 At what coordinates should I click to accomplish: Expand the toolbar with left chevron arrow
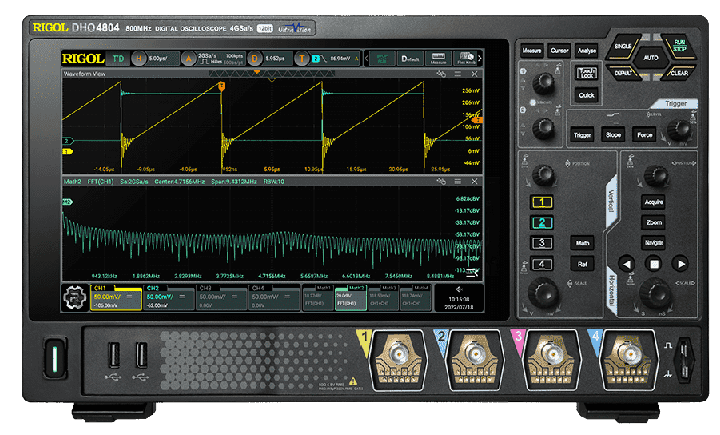[367, 58]
